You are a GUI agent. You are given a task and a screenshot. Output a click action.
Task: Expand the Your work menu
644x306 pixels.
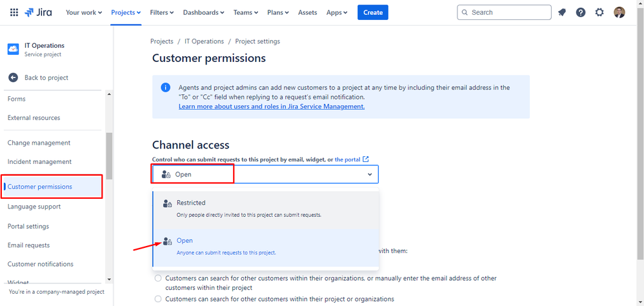coord(84,12)
